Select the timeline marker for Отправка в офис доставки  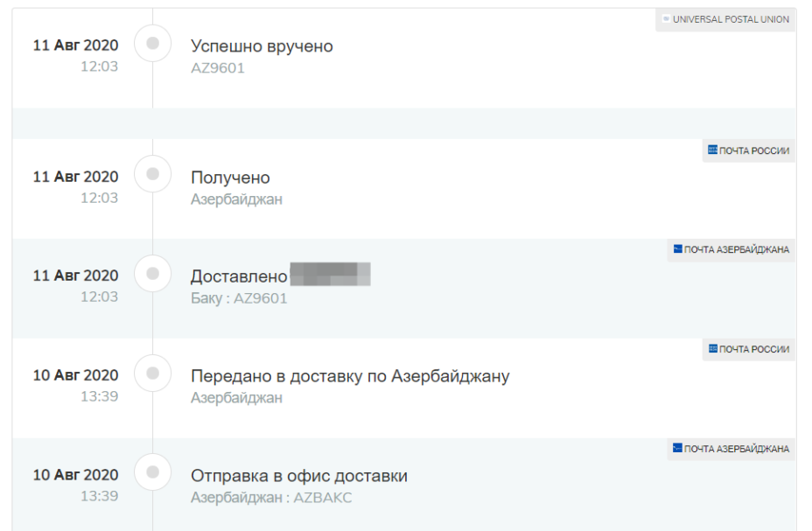pyautogui.click(x=153, y=472)
